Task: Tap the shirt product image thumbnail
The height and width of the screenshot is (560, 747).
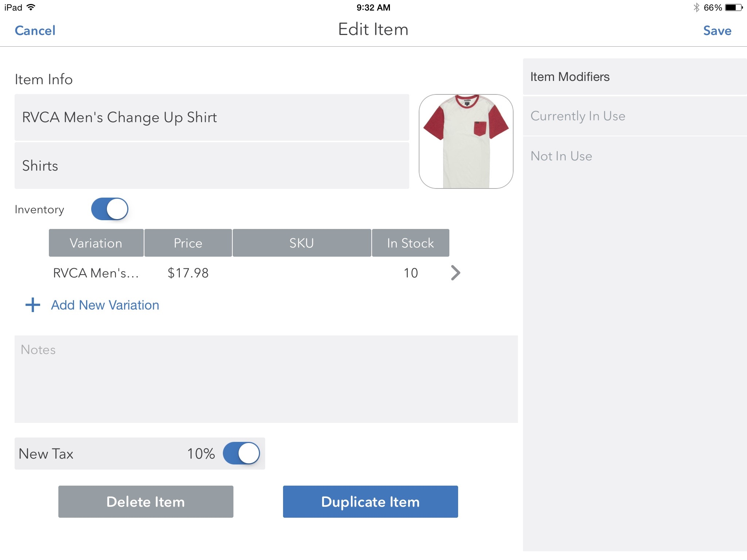Action: (466, 141)
